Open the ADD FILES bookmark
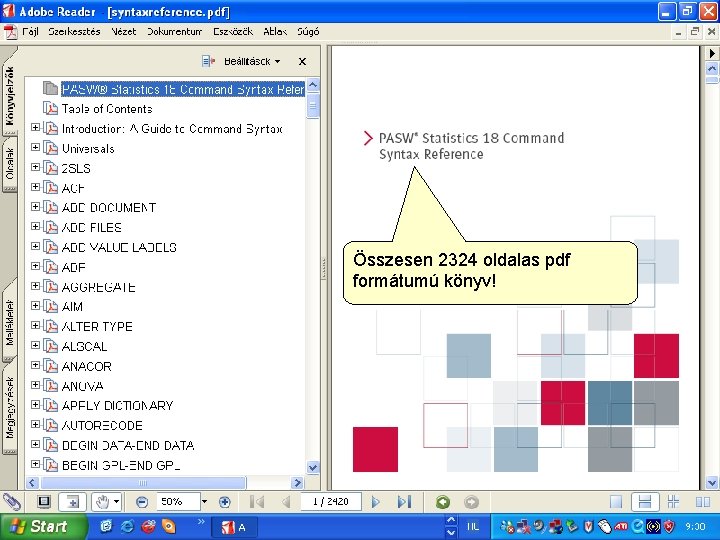 pos(92,228)
